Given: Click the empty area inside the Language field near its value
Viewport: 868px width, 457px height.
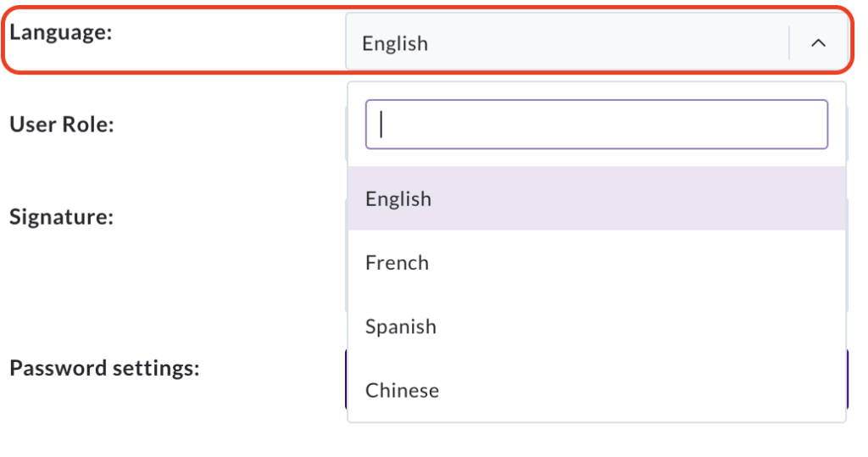Looking at the screenshot, I should pos(608,42).
